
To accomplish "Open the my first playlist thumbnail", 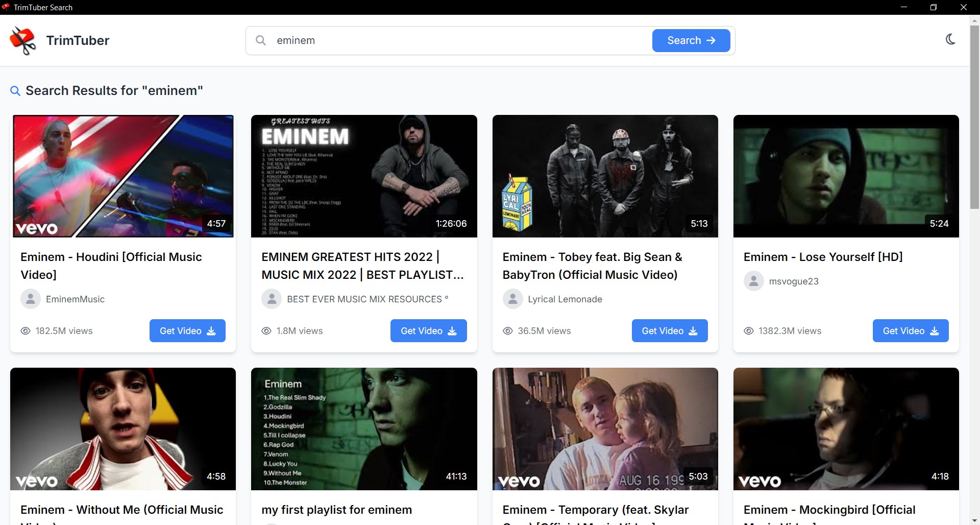I will click(364, 429).
